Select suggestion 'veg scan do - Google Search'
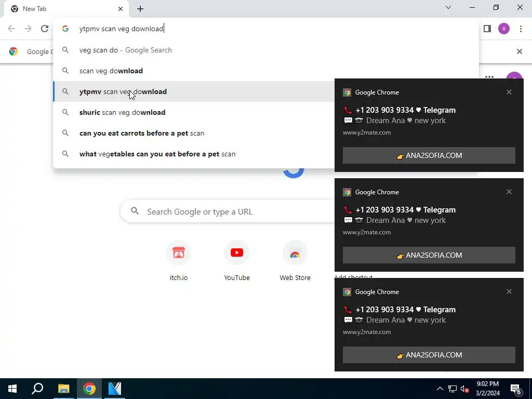The height and width of the screenshot is (399, 532). pyautogui.click(x=266, y=50)
